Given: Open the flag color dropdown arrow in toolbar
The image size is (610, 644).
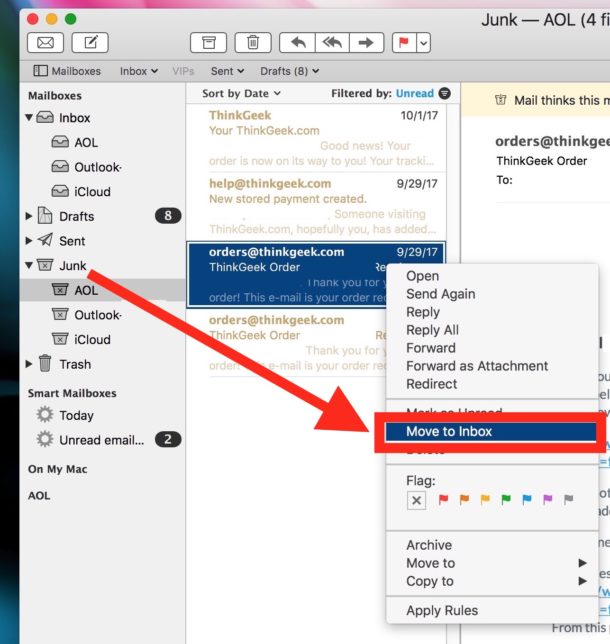Looking at the screenshot, I should pyautogui.click(x=424, y=42).
